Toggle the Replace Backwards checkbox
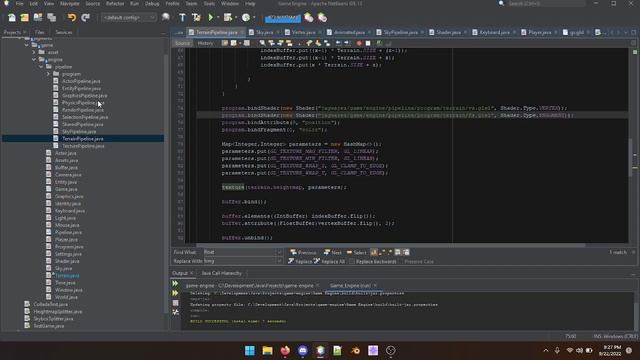640x360 pixels. [x=352, y=261]
